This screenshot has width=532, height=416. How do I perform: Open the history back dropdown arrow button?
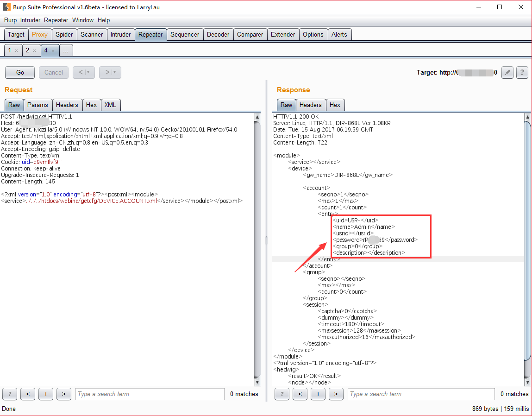tap(84, 72)
